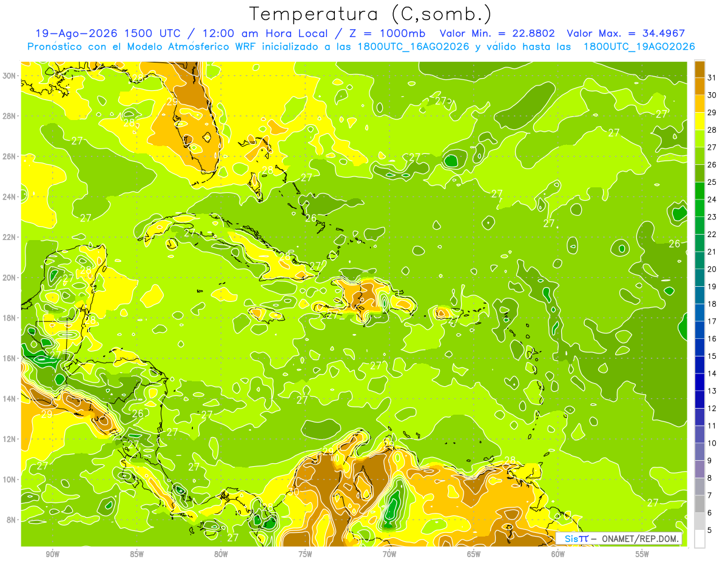The width and height of the screenshot is (728, 562).
Task: Click the color bar label 10
Action: [x=712, y=443]
